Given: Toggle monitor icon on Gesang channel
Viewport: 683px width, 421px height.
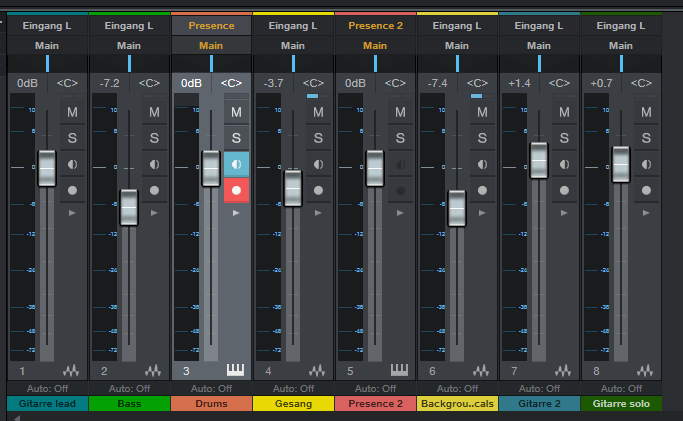Looking at the screenshot, I should pyautogui.click(x=318, y=165).
